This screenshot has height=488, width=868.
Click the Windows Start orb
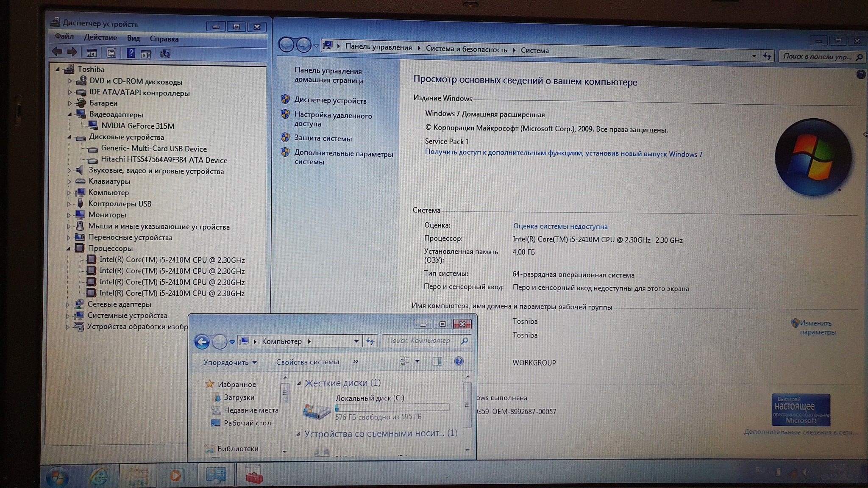pyautogui.click(x=58, y=477)
